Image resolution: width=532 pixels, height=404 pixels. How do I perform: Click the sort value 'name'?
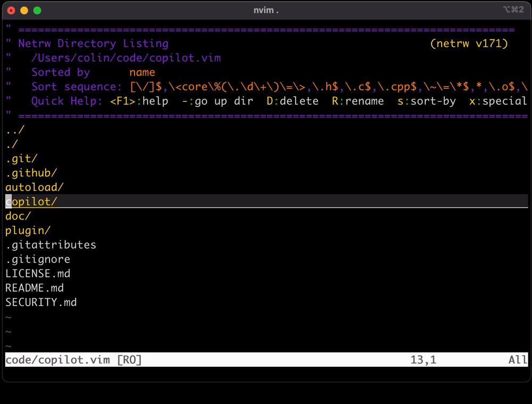coord(142,72)
